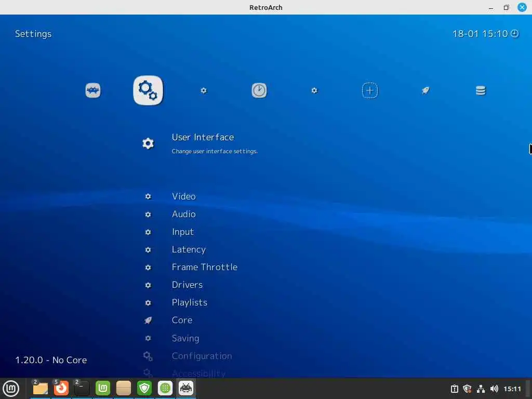
Task: Open the green shield taskbar app
Action: [x=144, y=389]
